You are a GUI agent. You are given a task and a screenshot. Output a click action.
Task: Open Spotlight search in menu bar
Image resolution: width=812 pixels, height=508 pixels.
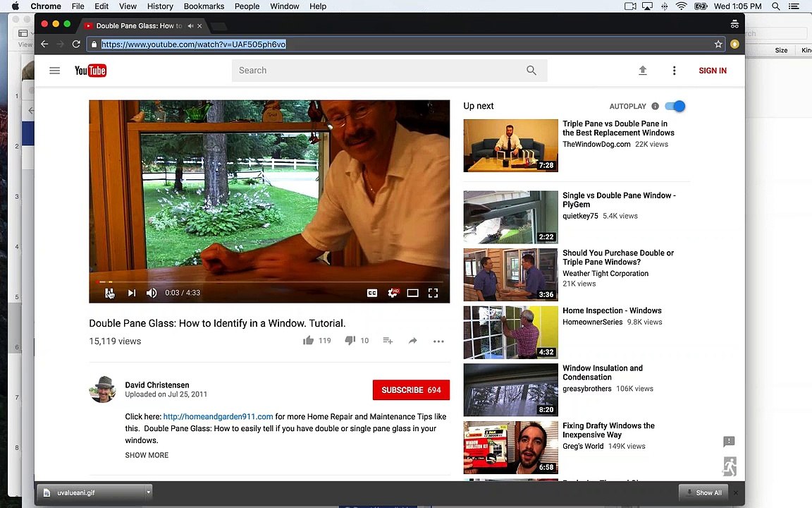point(776,6)
